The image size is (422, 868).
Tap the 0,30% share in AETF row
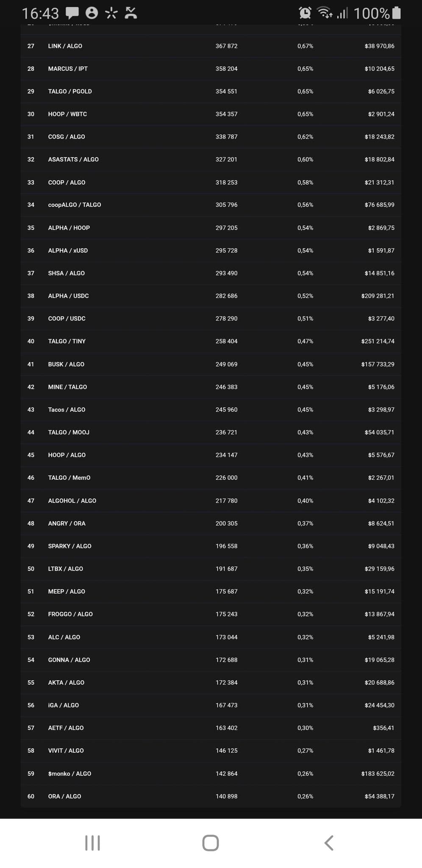point(305,728)
